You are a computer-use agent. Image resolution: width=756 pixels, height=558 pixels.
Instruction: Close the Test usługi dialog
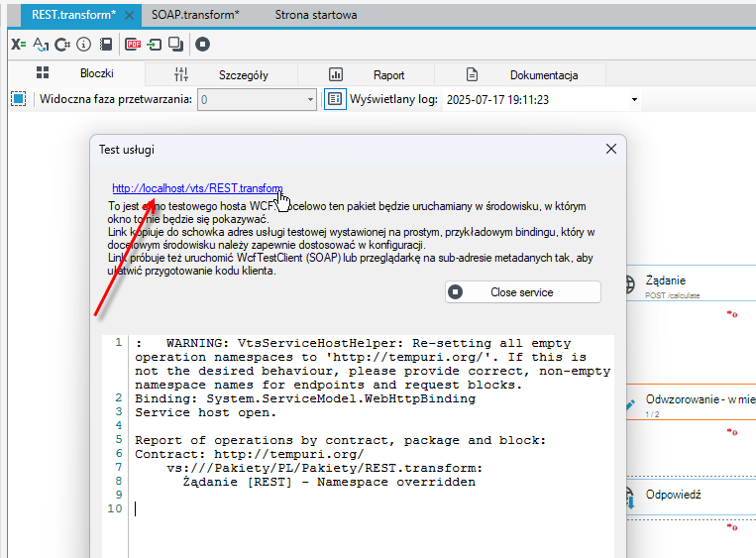click(611, 149)
